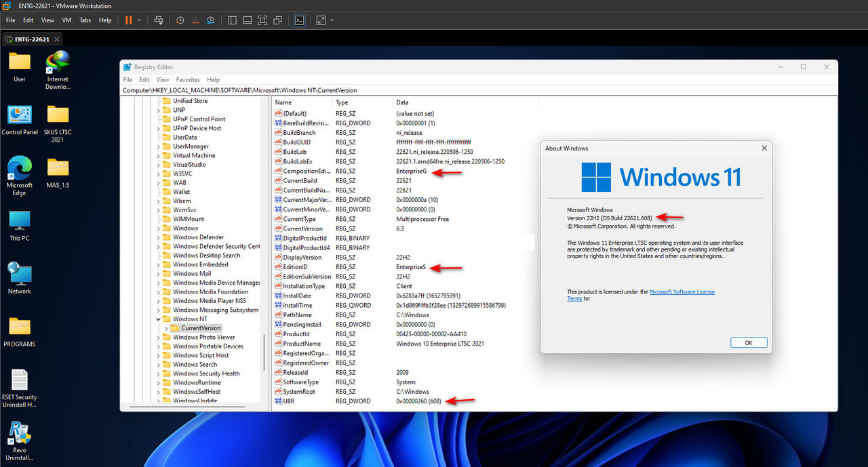Open the power options dropdown arrow
This screenshot has width=868, height=467.
pos(140,20)
